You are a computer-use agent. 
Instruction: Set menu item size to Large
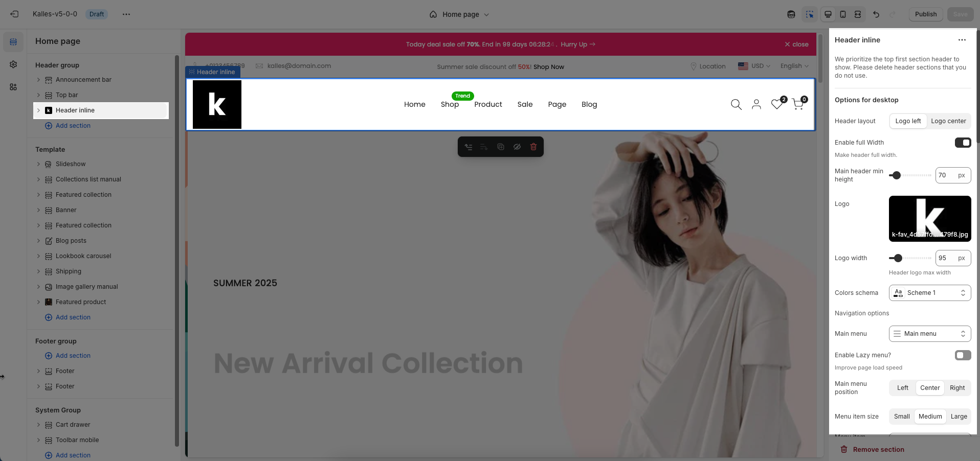click(x=959, y=417)
